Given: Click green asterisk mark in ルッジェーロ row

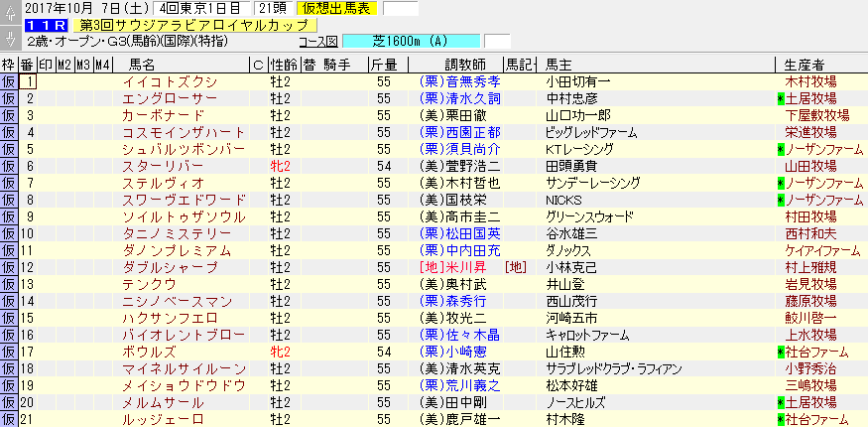Looking at the screenshot, I should pyautogui.click(x=781, y=419).
